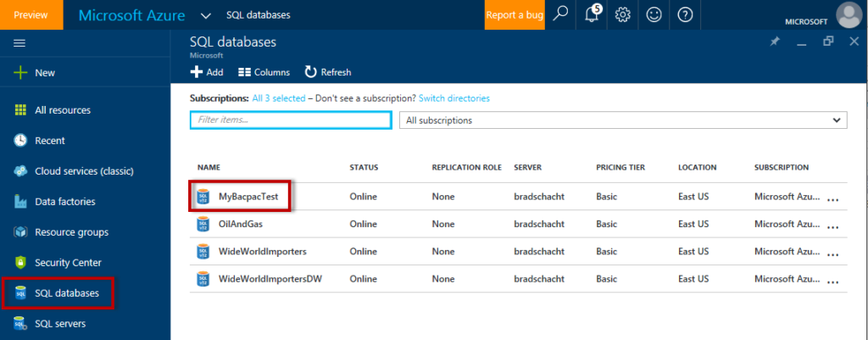Open the help question mark icon
This screenshot has height=340, width=868.
coord(685,15)
